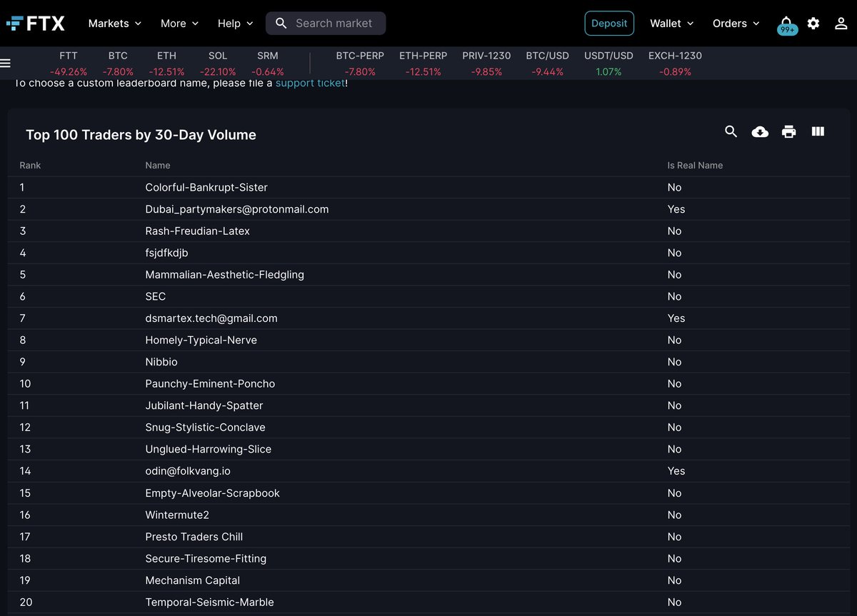Select FTT ticker in the market bar
Screen dimensions: 857x616
69,64
